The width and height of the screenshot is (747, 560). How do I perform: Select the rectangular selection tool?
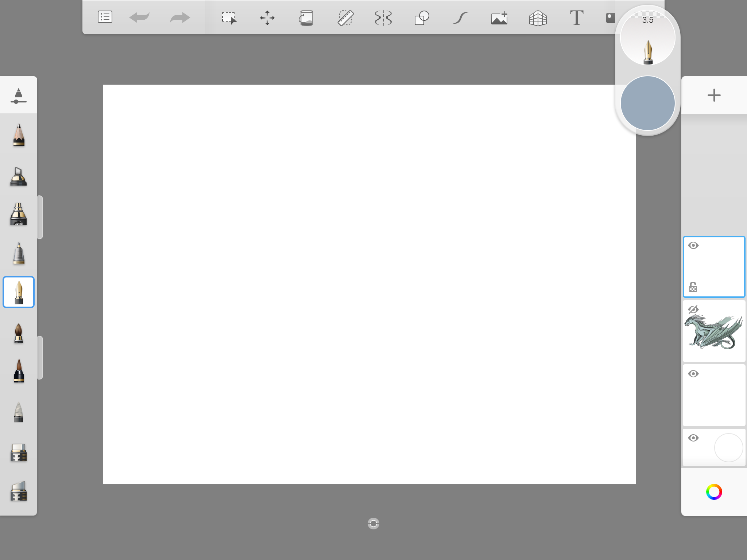pyautogui.click(x=229, y=17)
